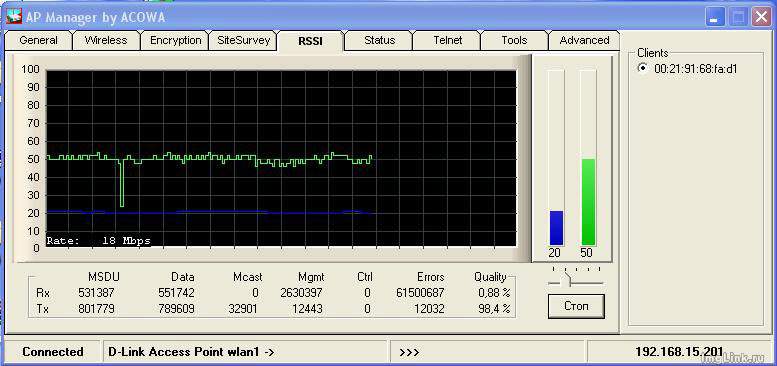Click the green signal level bar
The width and height of the screenshot is (777, 366).
[x=588, y=202]
